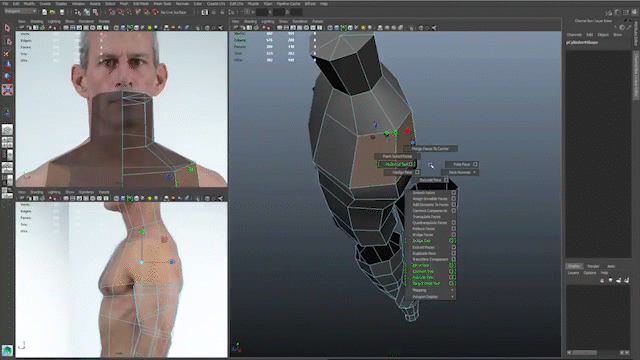Screen dimensions: 640x360
Task: Click Select by Object Type mode icon
Action: 87,12
